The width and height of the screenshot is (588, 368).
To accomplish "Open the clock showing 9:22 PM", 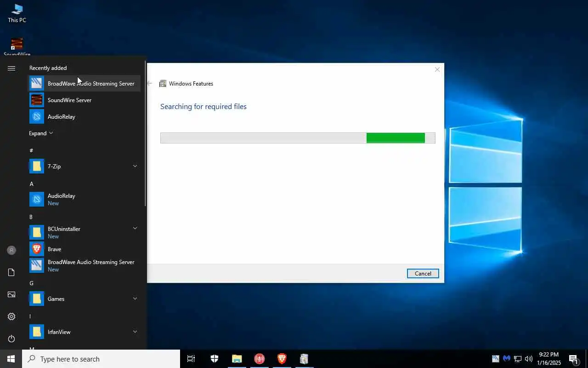I will point(549,359).
